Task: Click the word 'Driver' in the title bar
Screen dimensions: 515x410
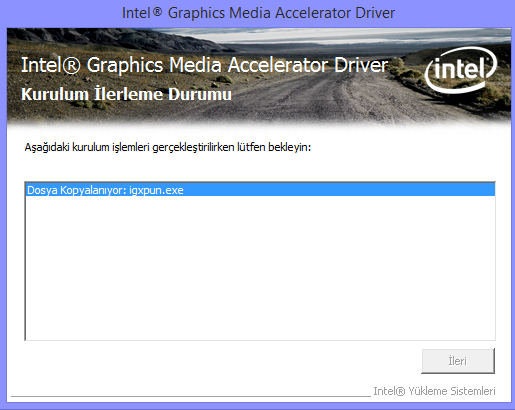Action: [x=375, y=13]
